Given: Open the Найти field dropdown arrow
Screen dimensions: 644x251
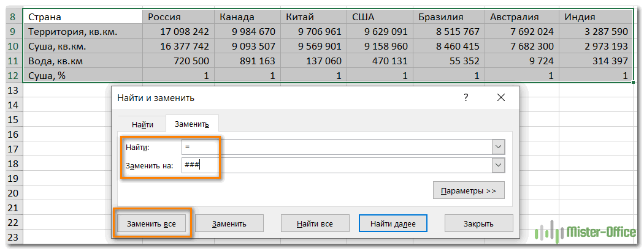Looking at the screenshot, I should click(498, 147).
